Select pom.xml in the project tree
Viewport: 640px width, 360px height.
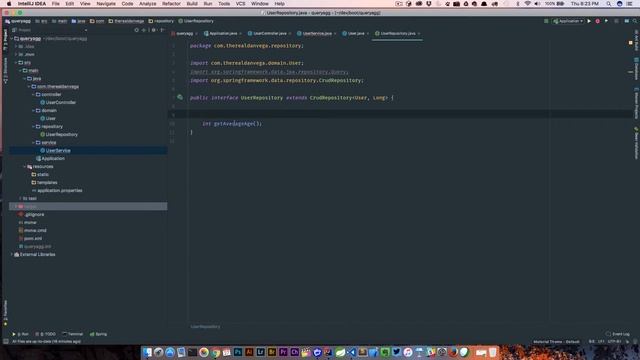click(33, 238)
